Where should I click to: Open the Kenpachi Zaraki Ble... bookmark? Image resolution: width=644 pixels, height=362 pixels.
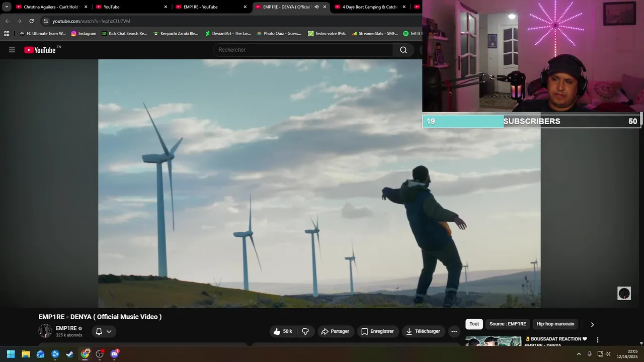176,34
